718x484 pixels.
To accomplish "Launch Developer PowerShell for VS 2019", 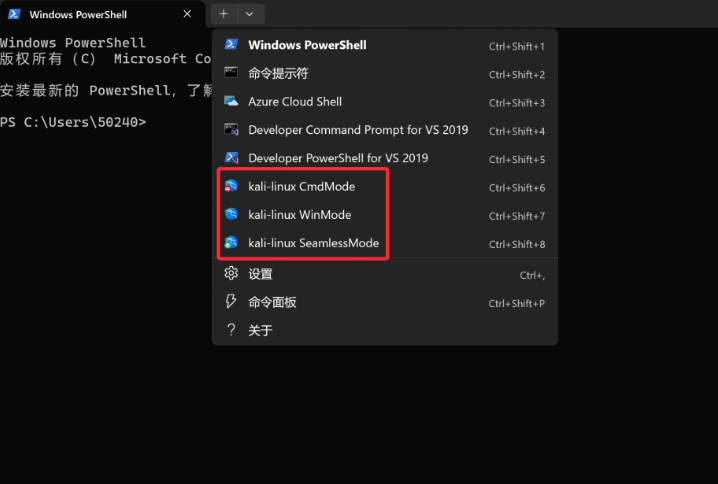I will 385,158.
